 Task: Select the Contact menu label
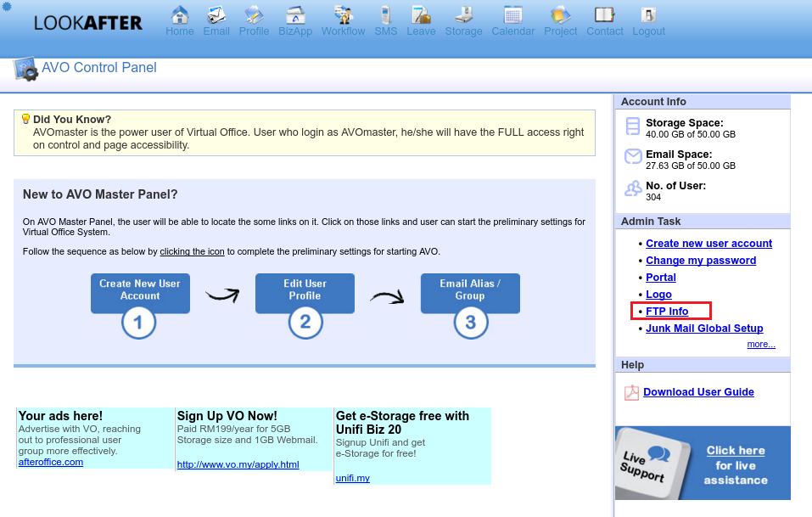point(605,31)
